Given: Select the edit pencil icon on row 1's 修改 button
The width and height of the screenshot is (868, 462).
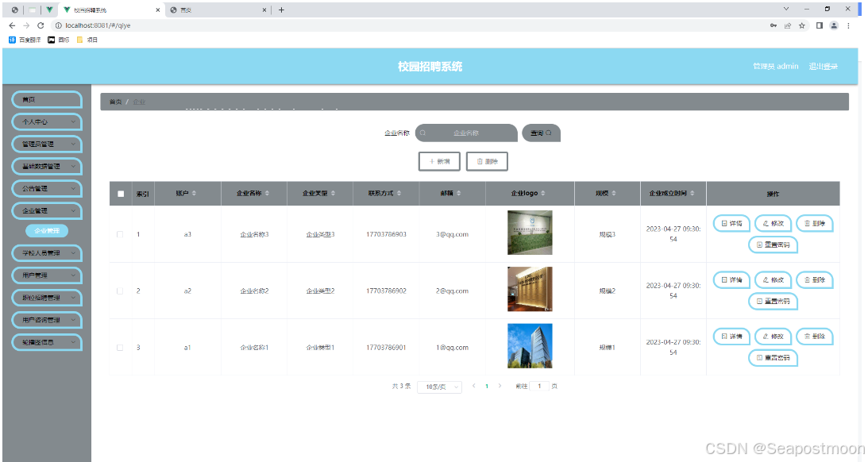Looking at the screenshot, I should coord(764,225).
